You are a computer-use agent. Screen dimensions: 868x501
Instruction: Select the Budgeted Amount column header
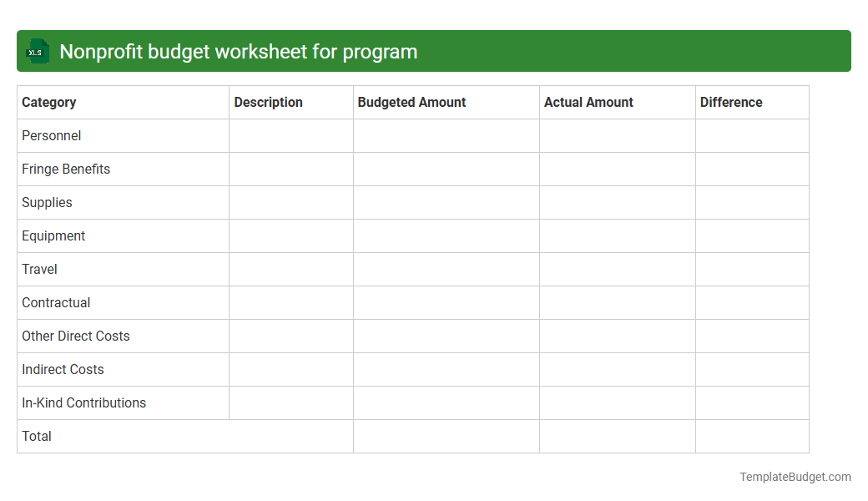pyautogui.click(x=411, y=102)
